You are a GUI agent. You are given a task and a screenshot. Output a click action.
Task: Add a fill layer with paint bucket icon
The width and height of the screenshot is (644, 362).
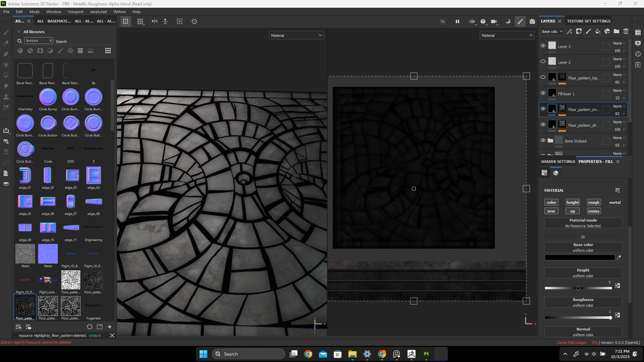click(598, 31)
